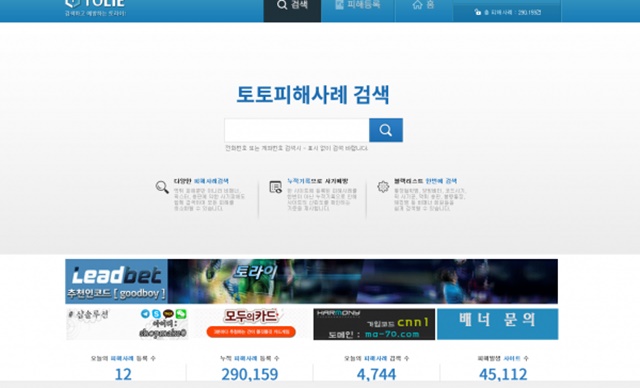
Task: Open the Leadbet banner advertisement
Action: [311, 281]
